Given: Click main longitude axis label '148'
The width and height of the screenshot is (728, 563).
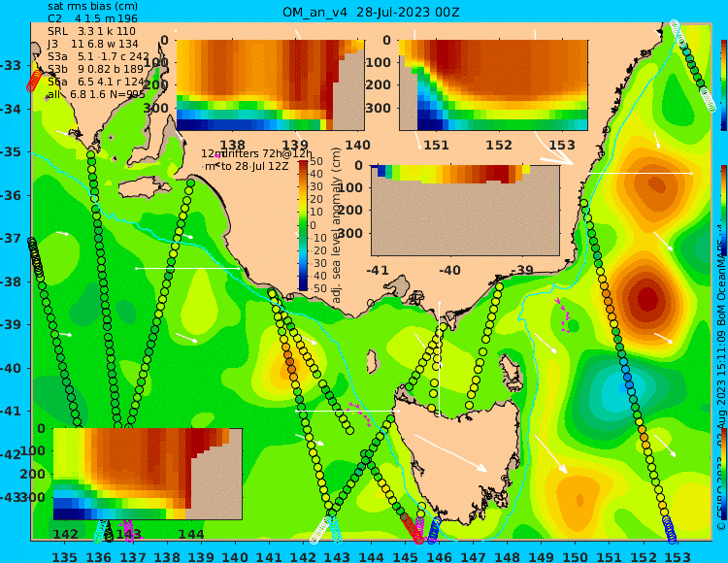Looking at the screenshot, I should [507, 556].
